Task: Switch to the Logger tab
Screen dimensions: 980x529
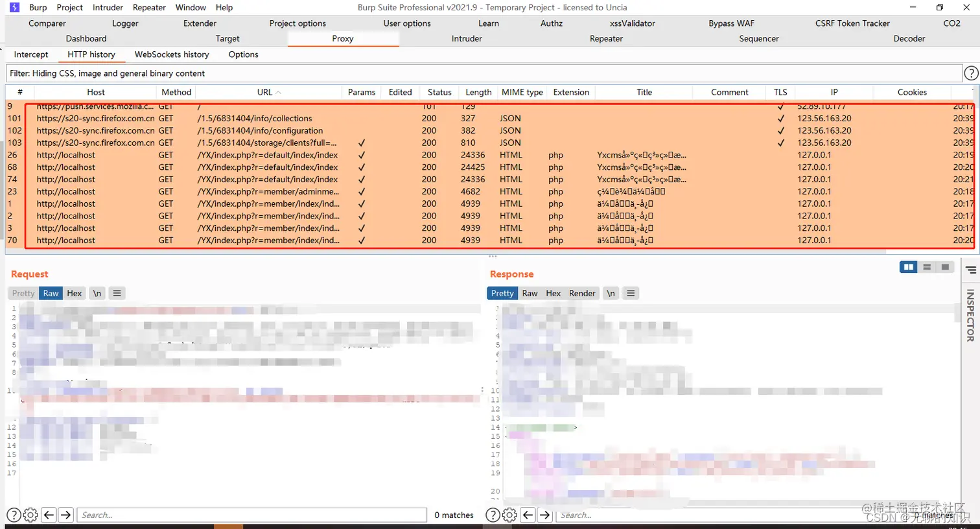Action: [x=125, y=23]
